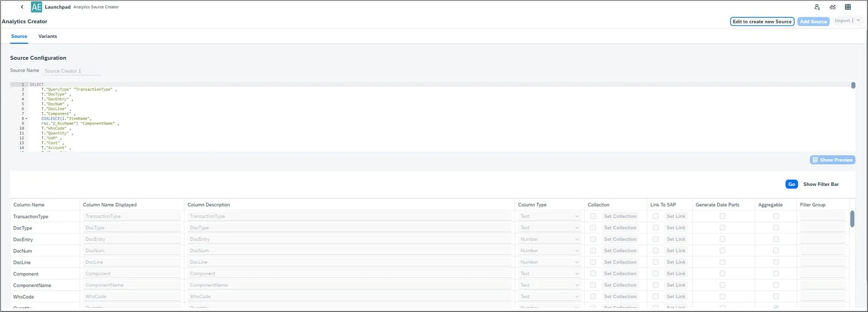Click the Aggregable column header

770,205
